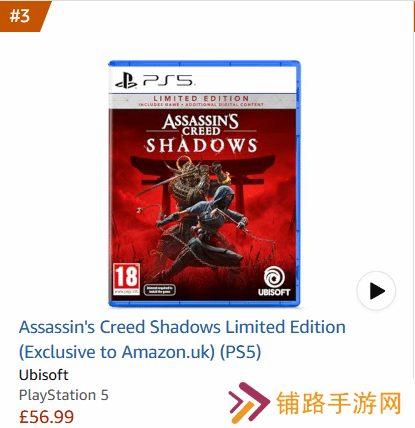415x428 pixels.
Task: Click the Assassin's Creed Shadows logo on the cover
Action: click(x=201, y=133)
